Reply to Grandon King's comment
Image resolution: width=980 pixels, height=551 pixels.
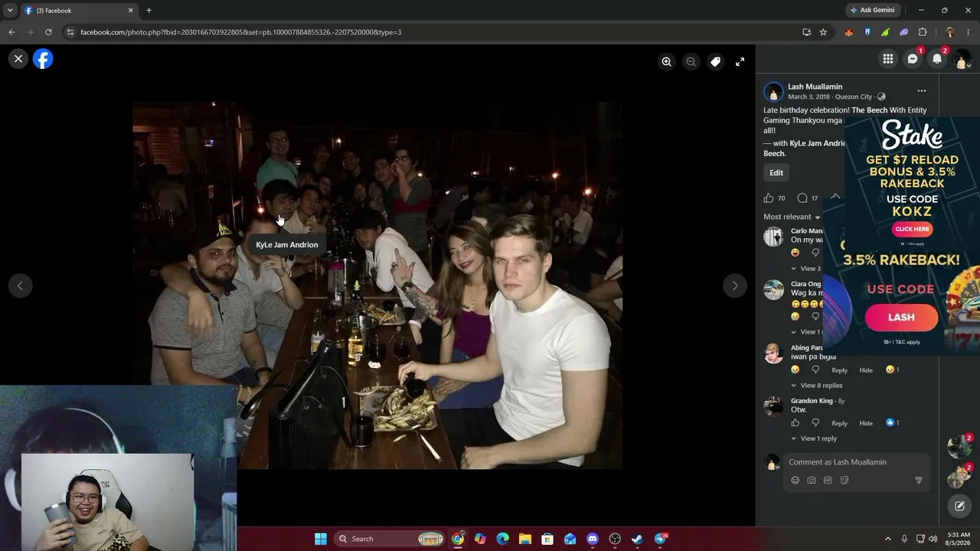pos(839,424)
